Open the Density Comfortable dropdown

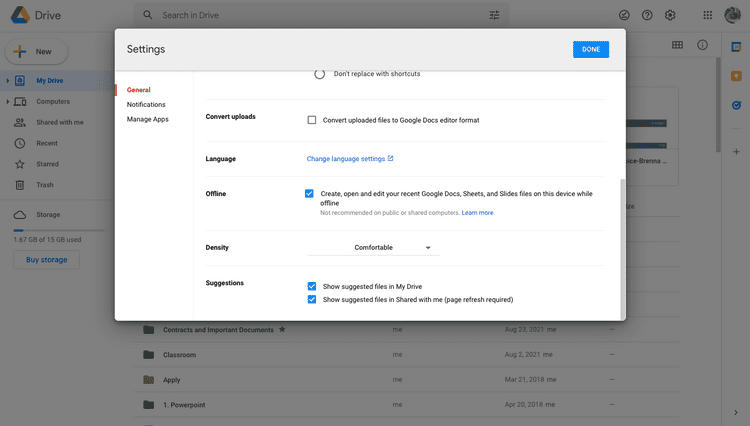[374, 247]
